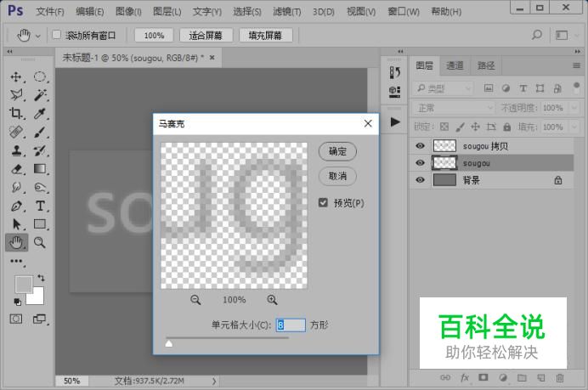Viewport: 588px width, 390px height.
Task: Create a new layer
Action: [x=541, y=377]
